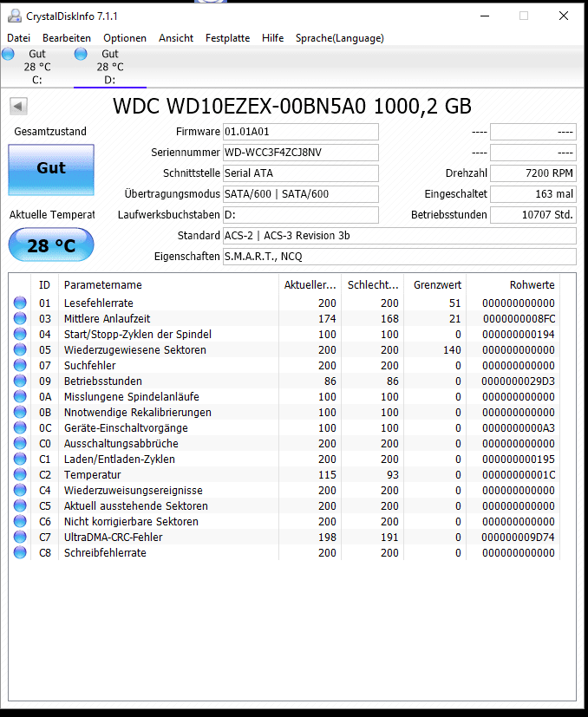Maximize the CrystalDiskInfo window
588x717 pixels.
(524, 16)
